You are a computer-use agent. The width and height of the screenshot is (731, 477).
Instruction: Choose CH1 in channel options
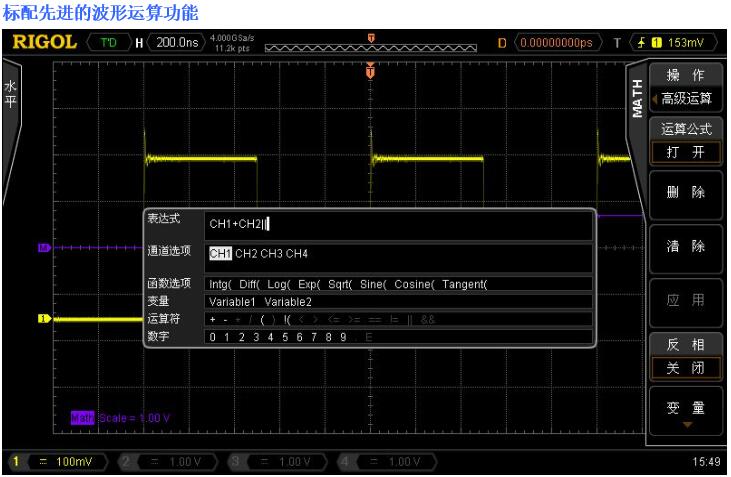220,253
